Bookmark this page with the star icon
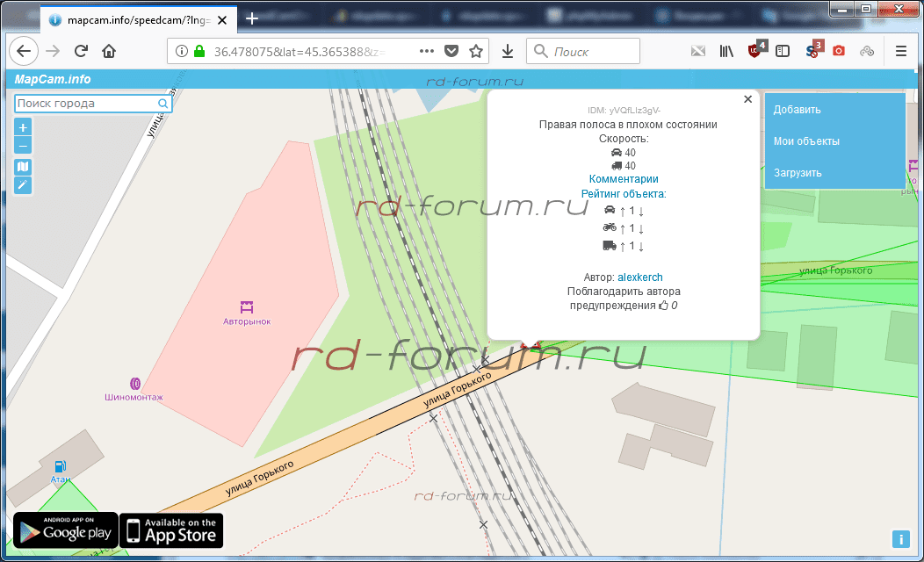924x562 pixels. click(476, 52)
